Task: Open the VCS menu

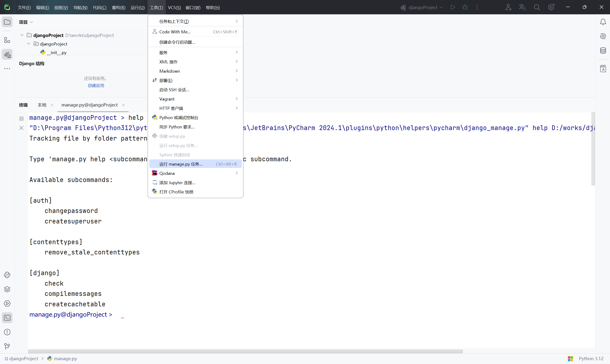Action: (174, 8)
